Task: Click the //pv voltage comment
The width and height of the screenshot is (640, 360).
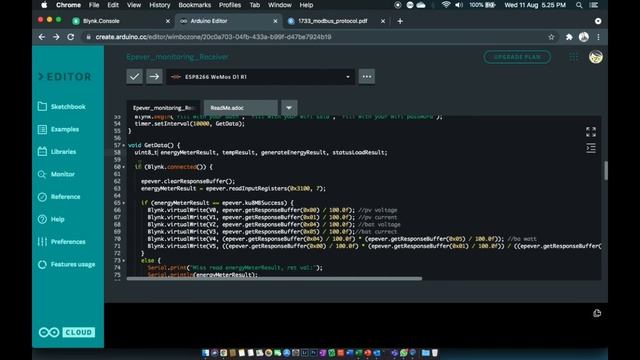Action: [378, 210]
